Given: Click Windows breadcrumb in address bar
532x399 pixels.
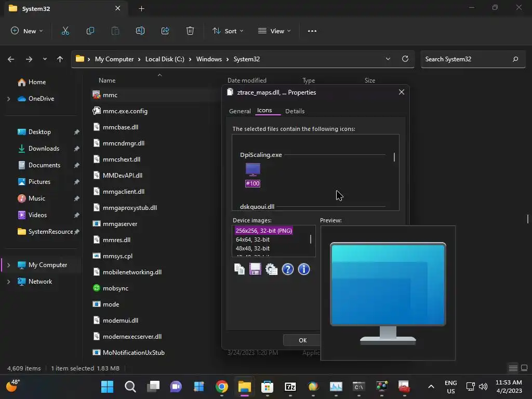Looking at the screenshot, I should click(209, 59).
